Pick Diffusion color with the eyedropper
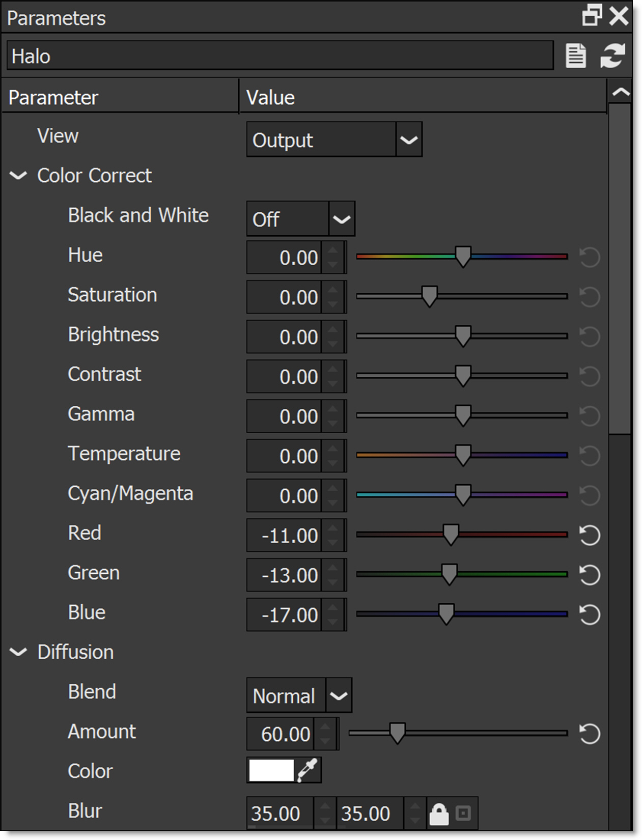This screenshot has height=840, width=642. click(x=308, y=770)
